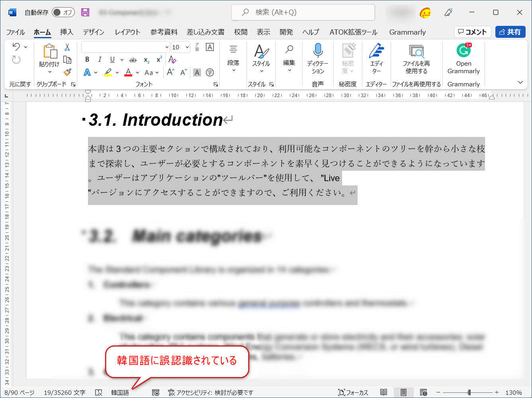Toggle Underline formatting
Viewport: 532px width, 398px height.
112,60
